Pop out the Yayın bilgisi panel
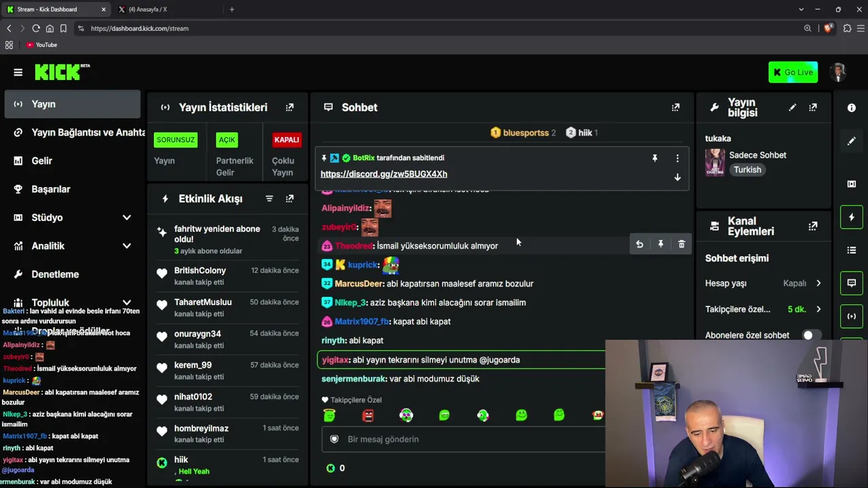 click(x=812, y=107)
